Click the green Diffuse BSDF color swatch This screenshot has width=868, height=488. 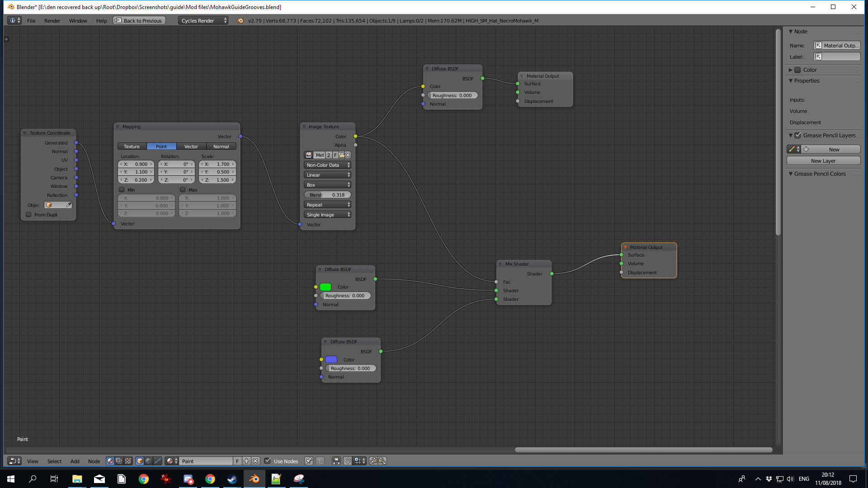(x=325, y=287)
